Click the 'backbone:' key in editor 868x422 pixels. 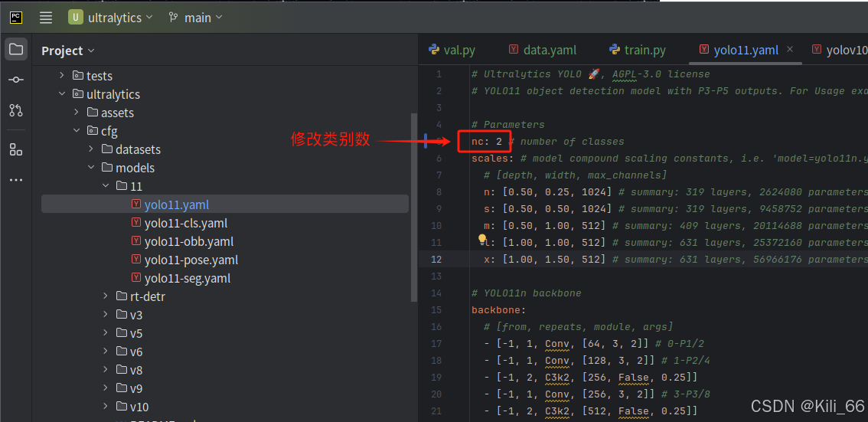499,310
